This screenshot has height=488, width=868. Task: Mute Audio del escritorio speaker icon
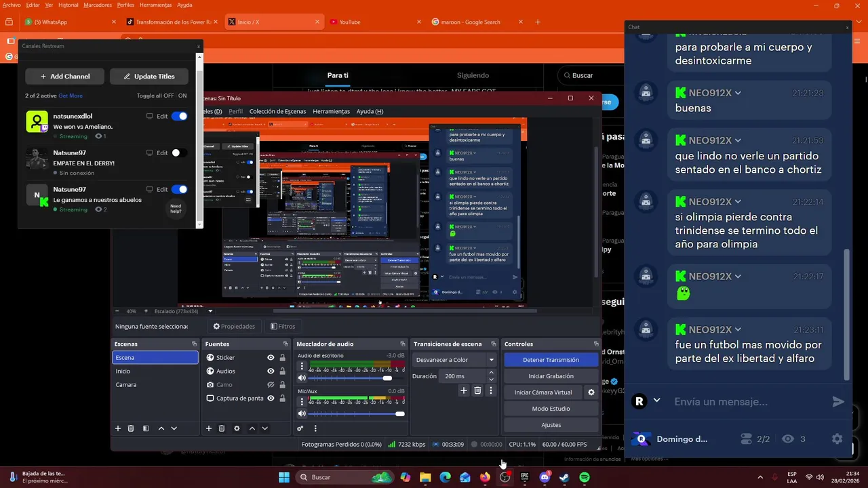302,378
